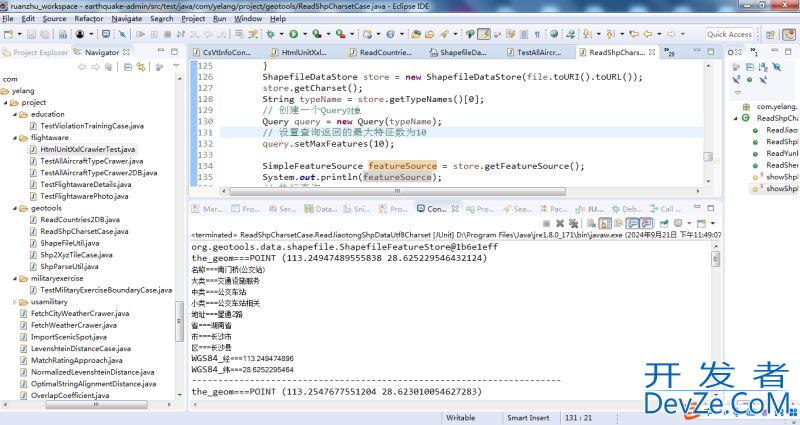
Task: Click the green Run button in toolbar
Action: tap(293, 34)
